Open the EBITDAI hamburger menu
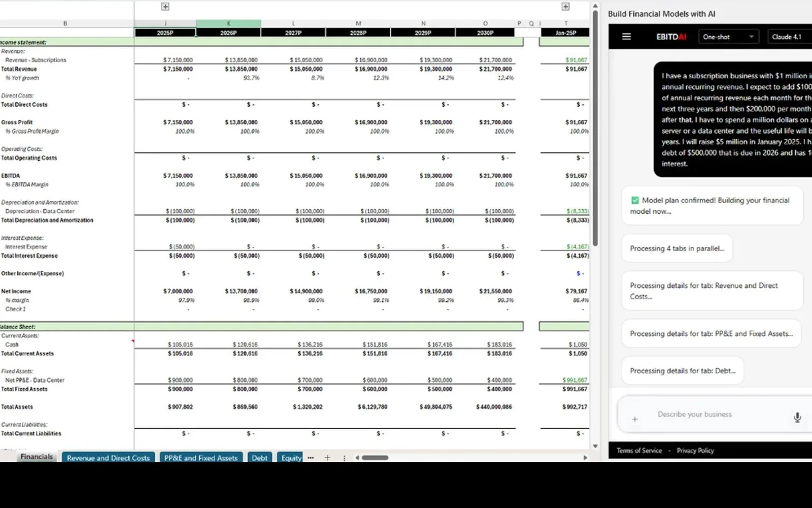812x508 pixels. point(626,37)
